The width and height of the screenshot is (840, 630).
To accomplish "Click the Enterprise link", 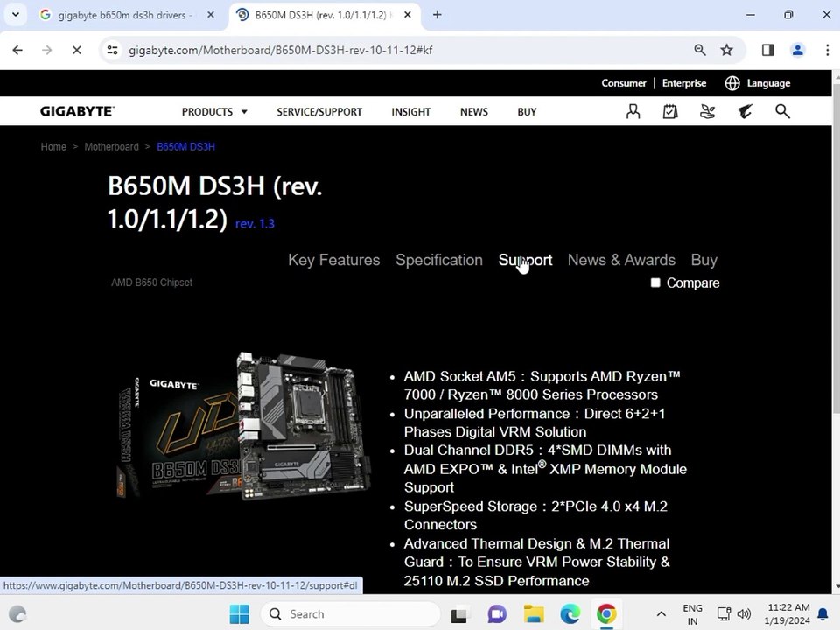I will pyautogui.click(x=684, y=83).
